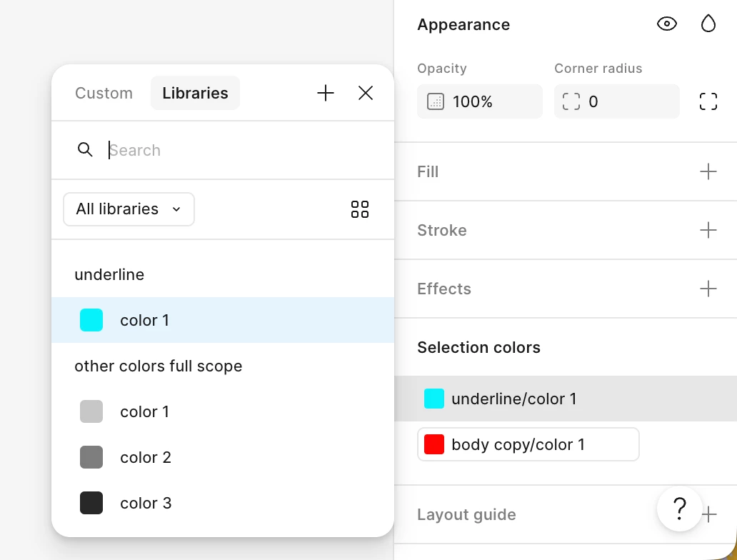Click the search magnifier icon

85,149
